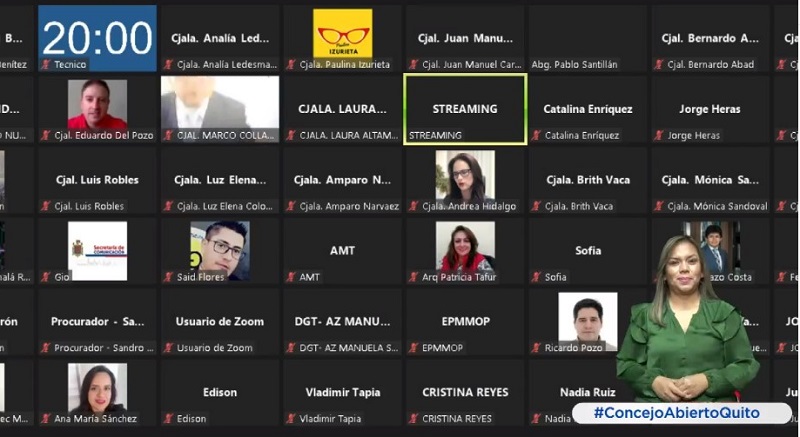This screenshot has width=800, height=437.
Task: Click the Abg. Pablo Santillán tile
Action: (588, 38)
